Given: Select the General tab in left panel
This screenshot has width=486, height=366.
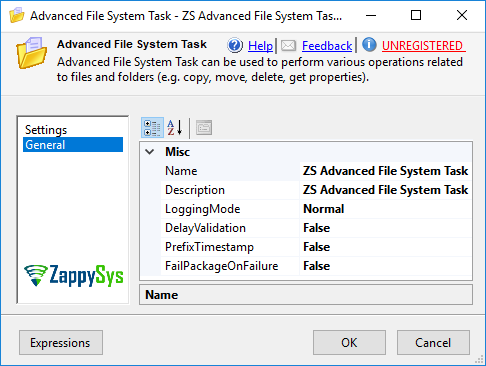Looking at the screenshot, I should point(73,145).
